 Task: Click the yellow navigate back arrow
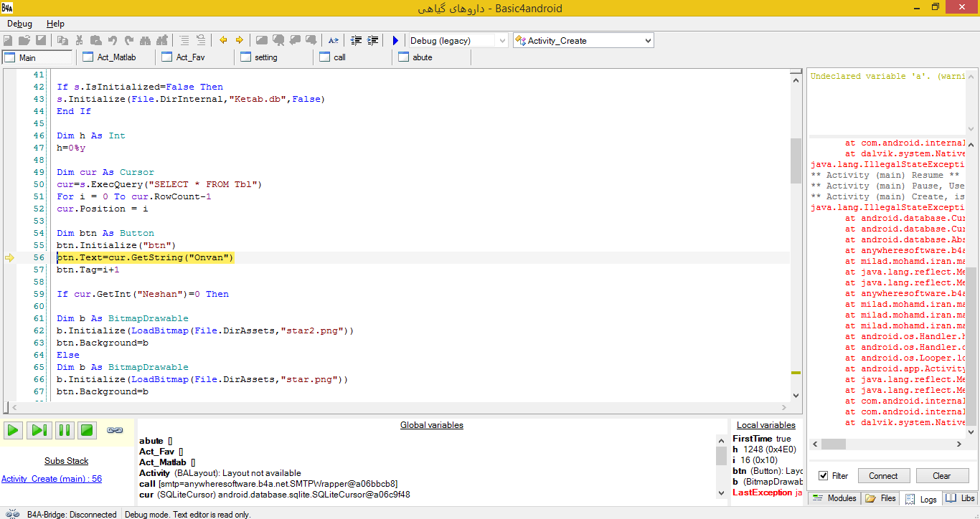[223, 40]
